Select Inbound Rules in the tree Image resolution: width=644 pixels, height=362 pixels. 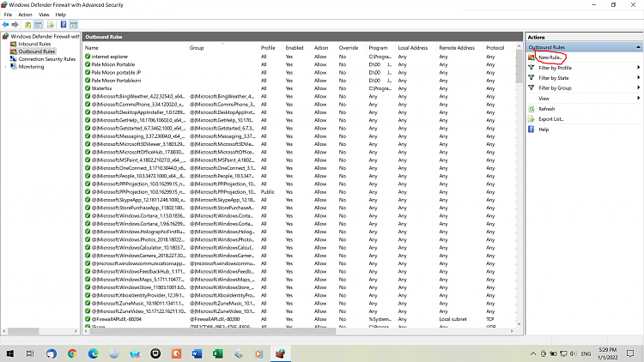[x=34, y=44]
